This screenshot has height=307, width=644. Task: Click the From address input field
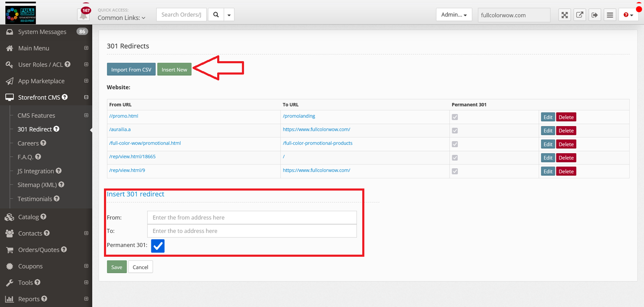tap(252, 217)
